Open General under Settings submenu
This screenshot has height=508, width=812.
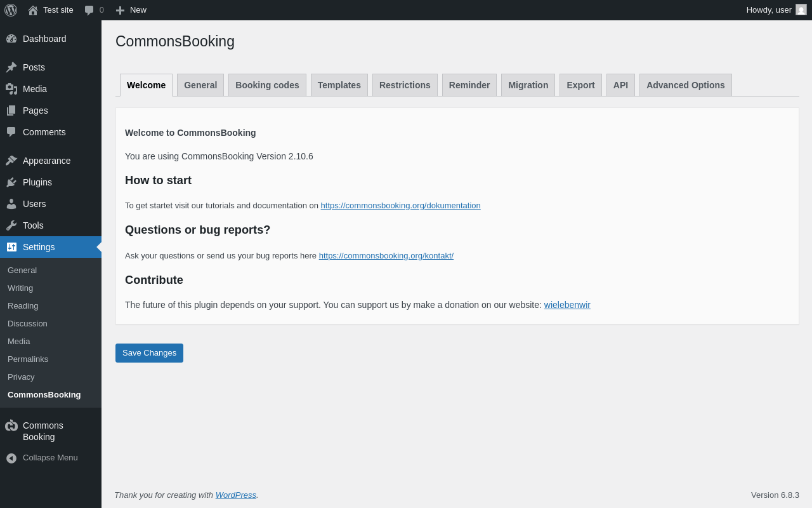coord(22,271)
